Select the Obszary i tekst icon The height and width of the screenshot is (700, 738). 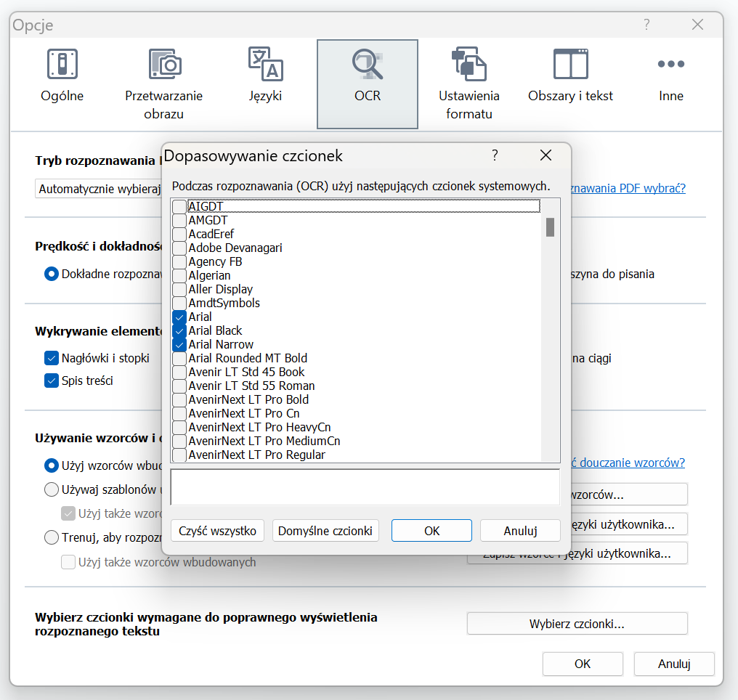[570, 65]
